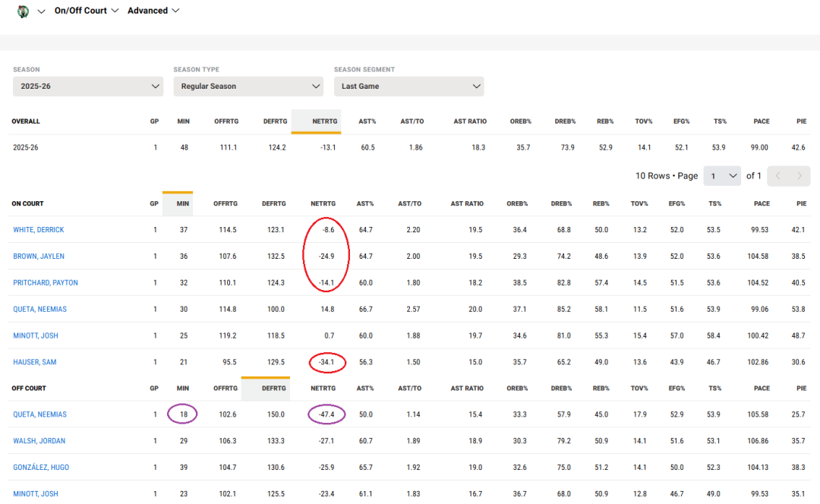The width and height of the screenshot is (820, 504).
Task: Expand the Season Type dropdown
Action: click(x=248, y=87)
